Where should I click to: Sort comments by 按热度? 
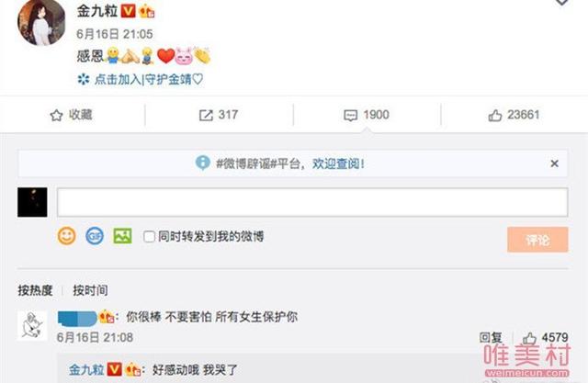coord(35,290)
